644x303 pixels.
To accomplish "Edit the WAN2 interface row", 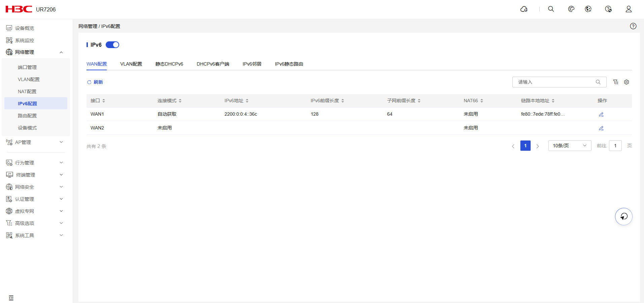I will point(601,128).
